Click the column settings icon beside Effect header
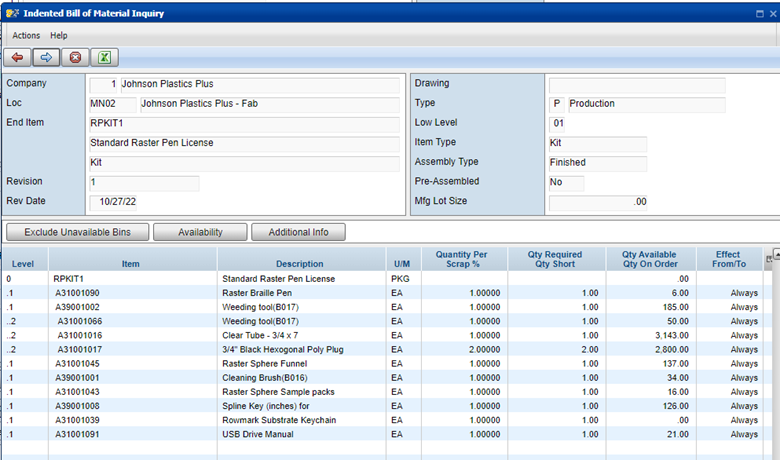 tap(769, 259)
